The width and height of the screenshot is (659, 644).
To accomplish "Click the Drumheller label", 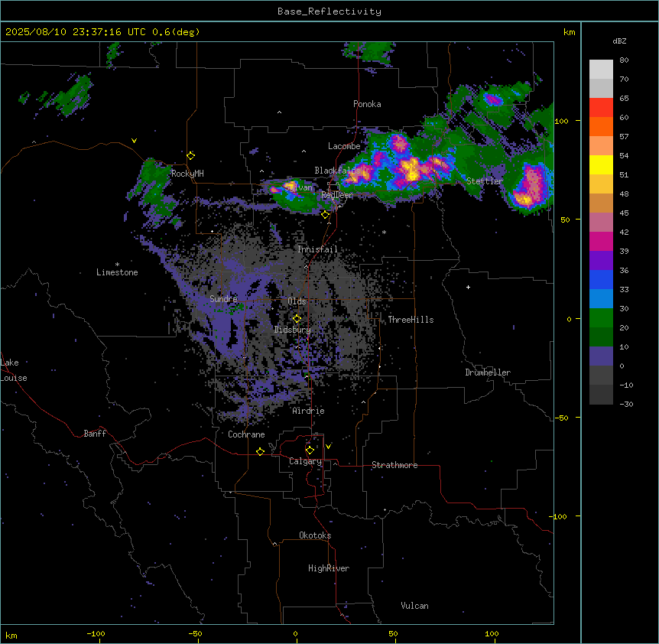I will coord(488,372).
